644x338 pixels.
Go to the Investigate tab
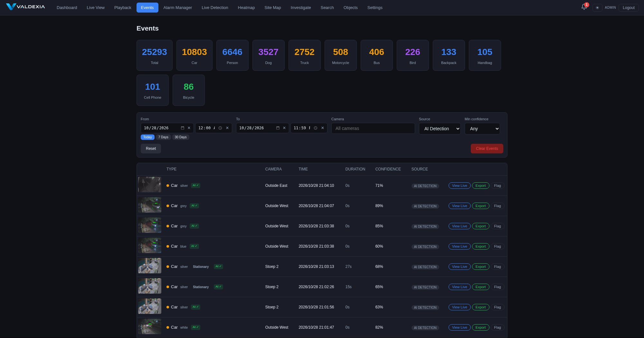click(x=301, y=8)
